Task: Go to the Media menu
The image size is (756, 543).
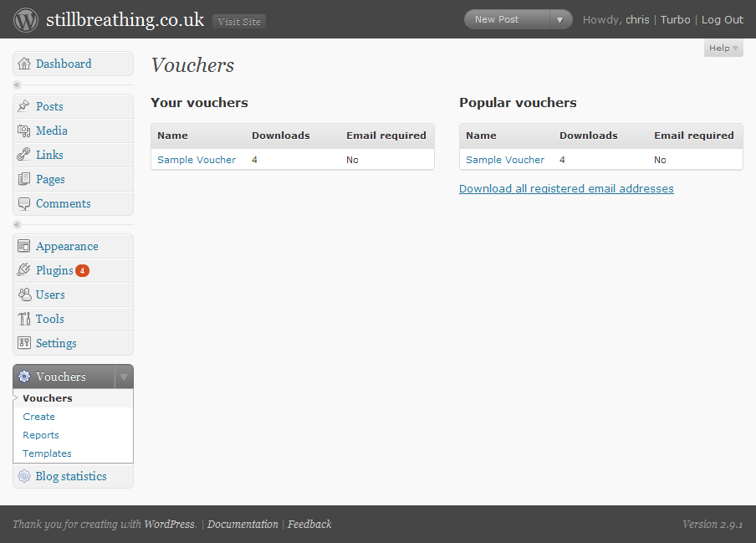Action: pos(52,131)
